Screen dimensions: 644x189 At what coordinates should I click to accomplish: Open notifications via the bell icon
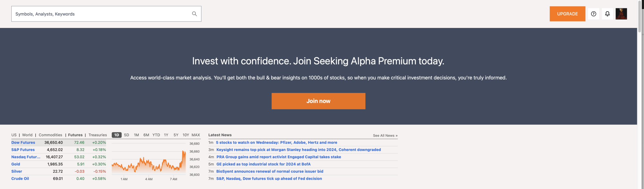pyautogui.click(x=607, y=14)
